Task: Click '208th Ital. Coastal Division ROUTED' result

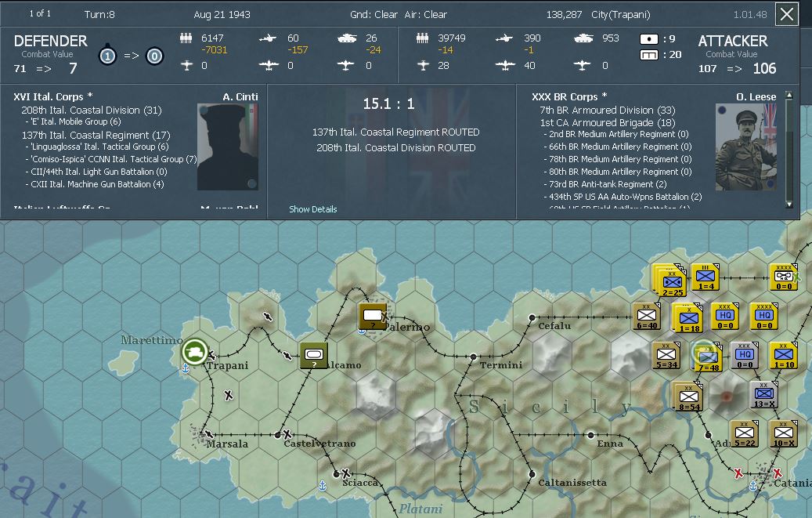Action: point(395,148)
